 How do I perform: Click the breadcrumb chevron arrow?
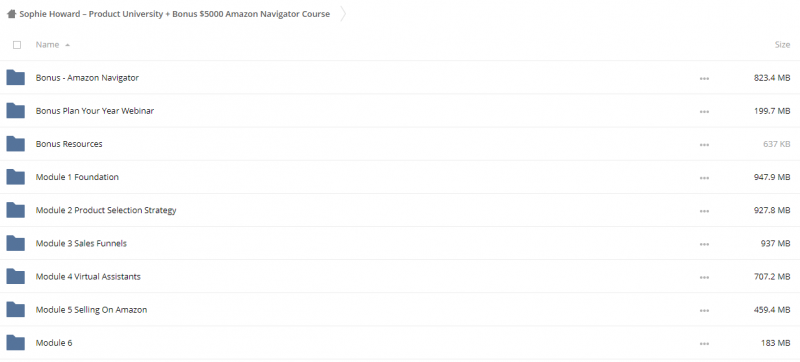(x=343, y=14)
